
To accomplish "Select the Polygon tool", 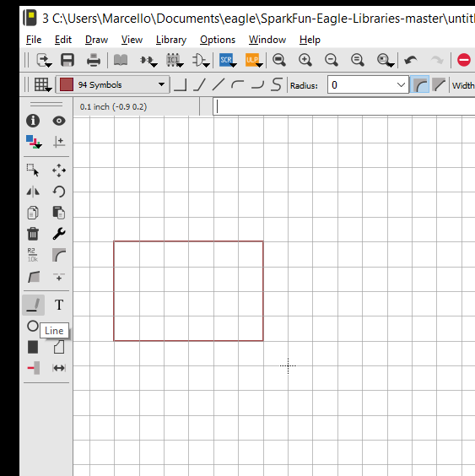I will point(59,347).
